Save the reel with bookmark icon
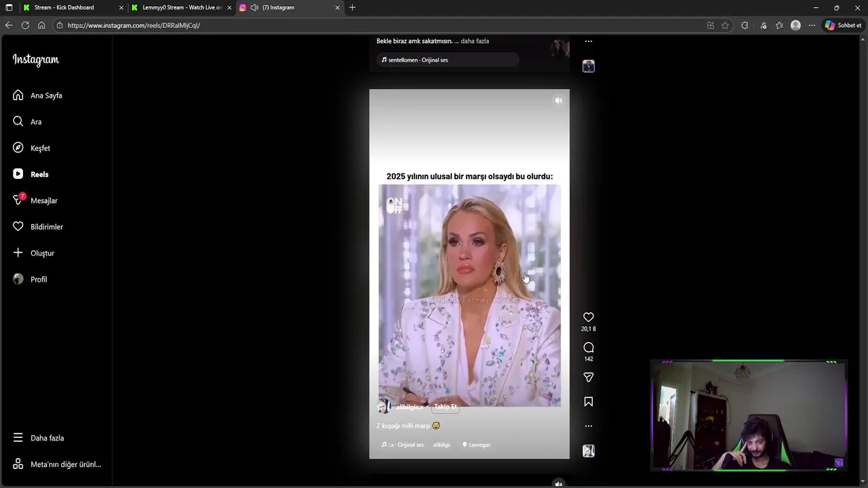The image size is (868, 488). tap(589, 402)
